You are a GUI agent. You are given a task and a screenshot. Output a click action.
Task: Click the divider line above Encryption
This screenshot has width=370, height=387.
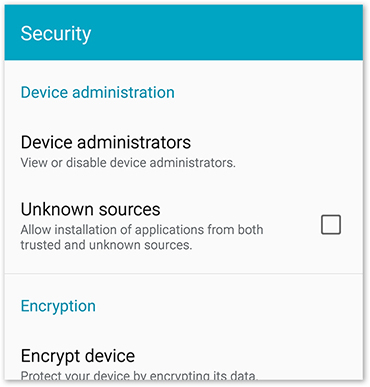tap(184, 274)
